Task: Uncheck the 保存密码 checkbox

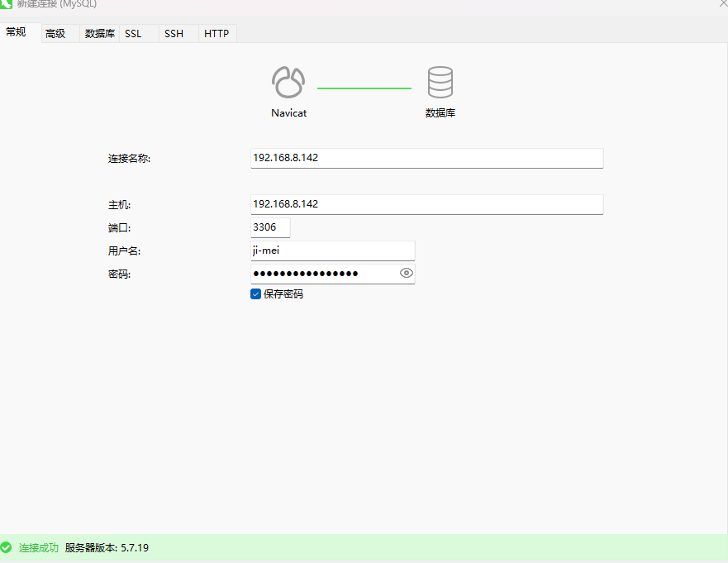Action: (x=255, y=294)
